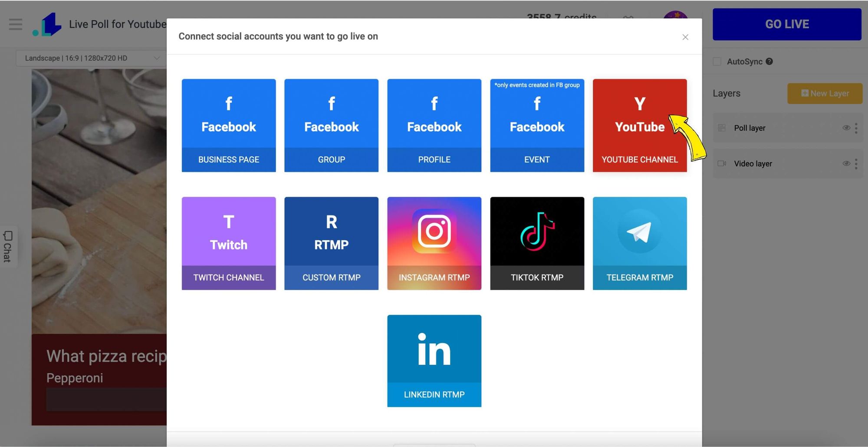The width and height of the screenshot is (868, 447).
Task: Open Poll layer options menu
Action: click(x=856, y=128)
